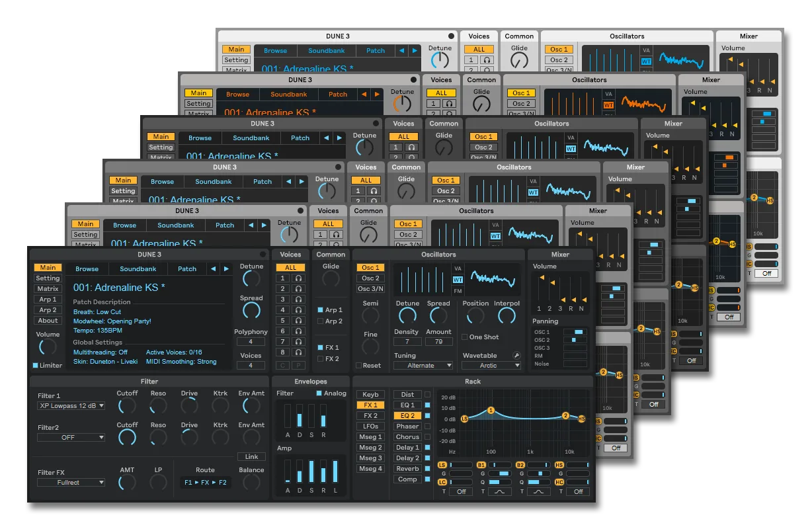Load previous patch with front window's left arrow
Viewport: 812px width, 529px height.
[212, 269]
